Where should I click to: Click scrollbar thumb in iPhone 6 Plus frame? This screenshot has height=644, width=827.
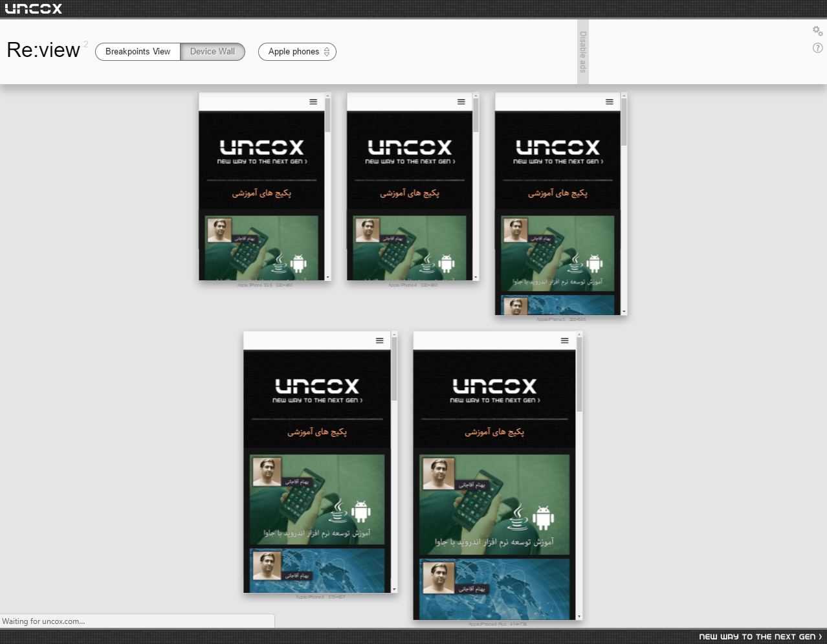click(579, 374)
